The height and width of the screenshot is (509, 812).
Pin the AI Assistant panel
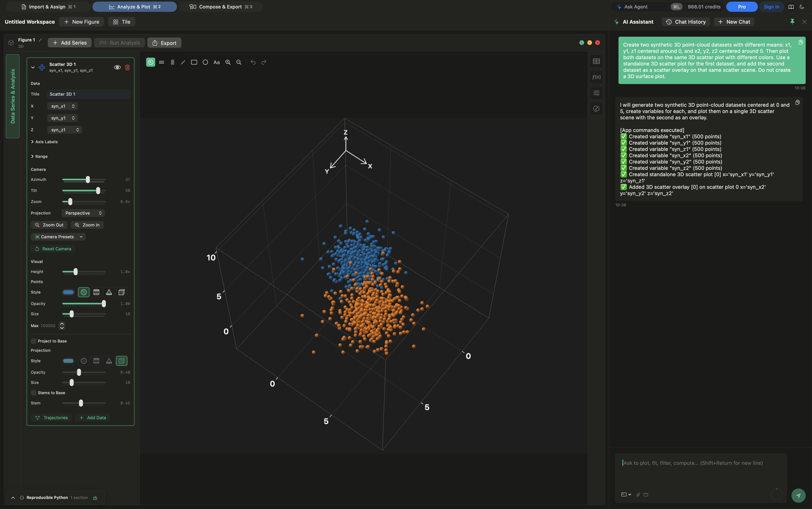pos(792,22)
